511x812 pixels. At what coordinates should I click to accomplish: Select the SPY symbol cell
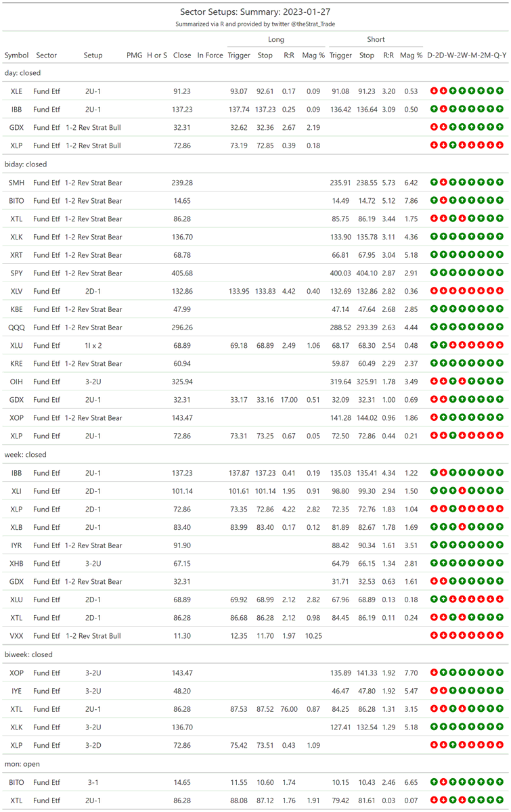point(16,273)
